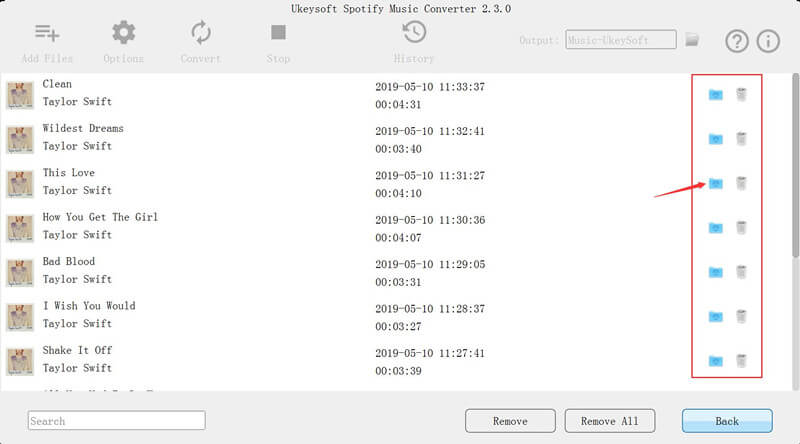
Task: Open file location folder for Bad Blood
Action: point(715,272)
